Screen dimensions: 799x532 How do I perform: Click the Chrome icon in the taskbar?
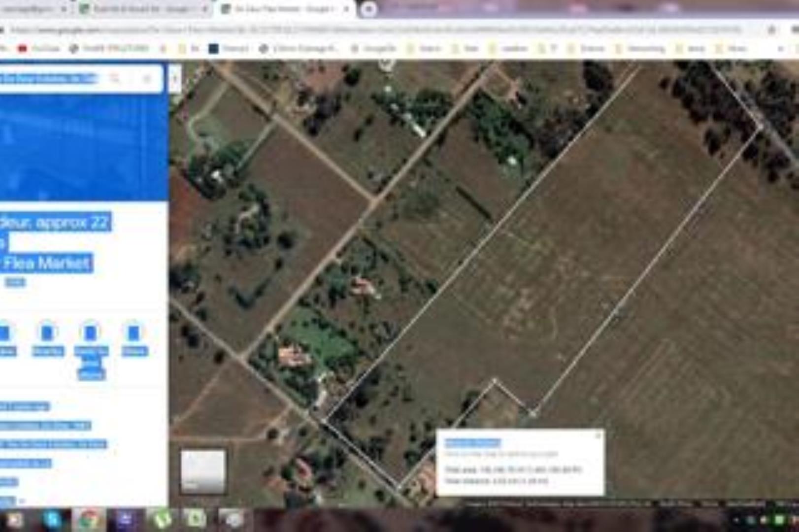(x=89, y=519)
